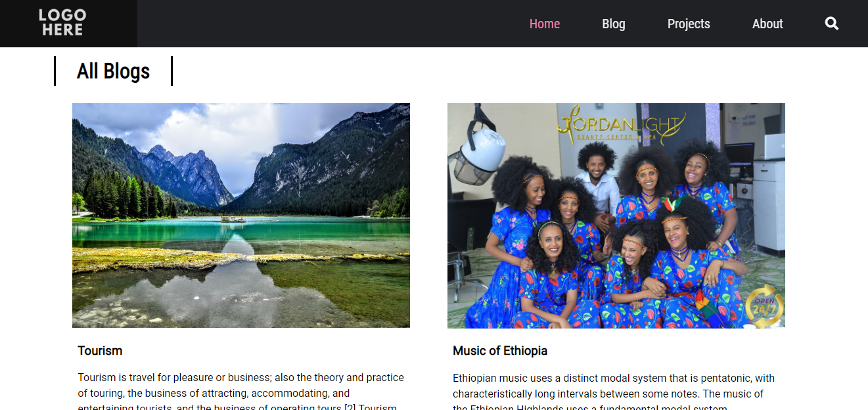Click the LOGO HERE site logo
Screen dimensions: 868x410
(62, 23)
